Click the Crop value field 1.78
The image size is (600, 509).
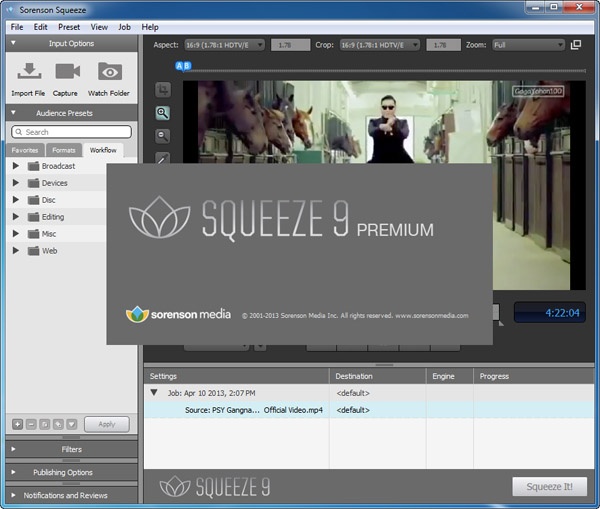pyautogui.click(x=443, y=45)
